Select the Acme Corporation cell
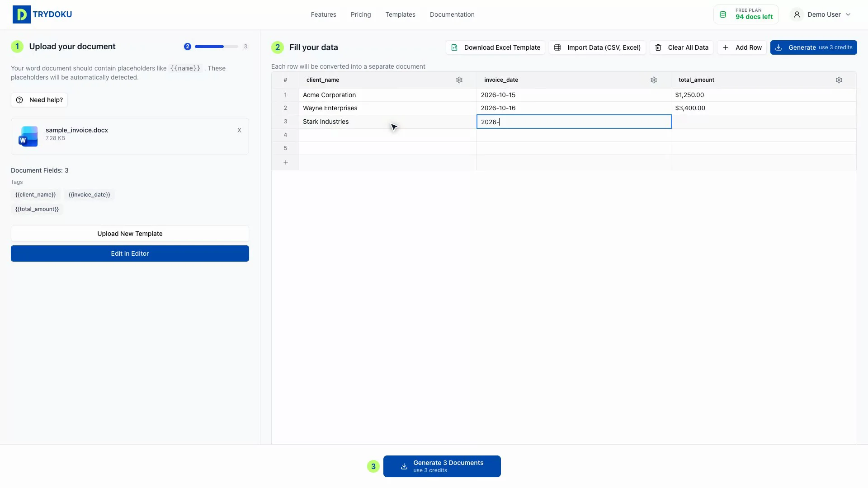This screenshot has width=868, height=488. (387, 95)
